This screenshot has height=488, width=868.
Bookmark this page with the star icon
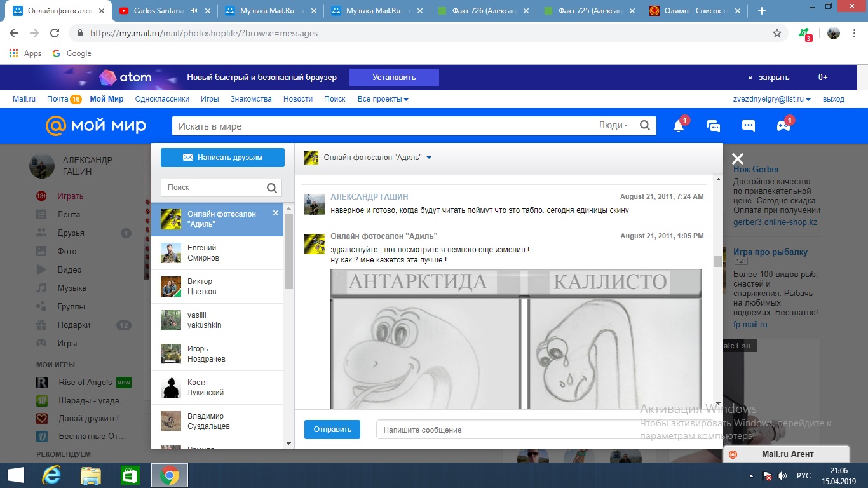pyautogui.click(x=777, y=33)
